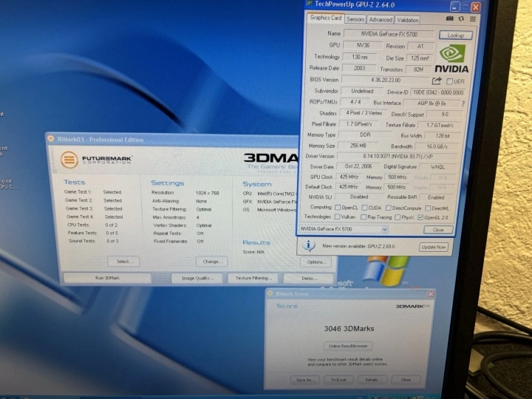Click the NVIDIA logo in GPU-Z
The width and height of the screenshot is (532, 399).
452,58
